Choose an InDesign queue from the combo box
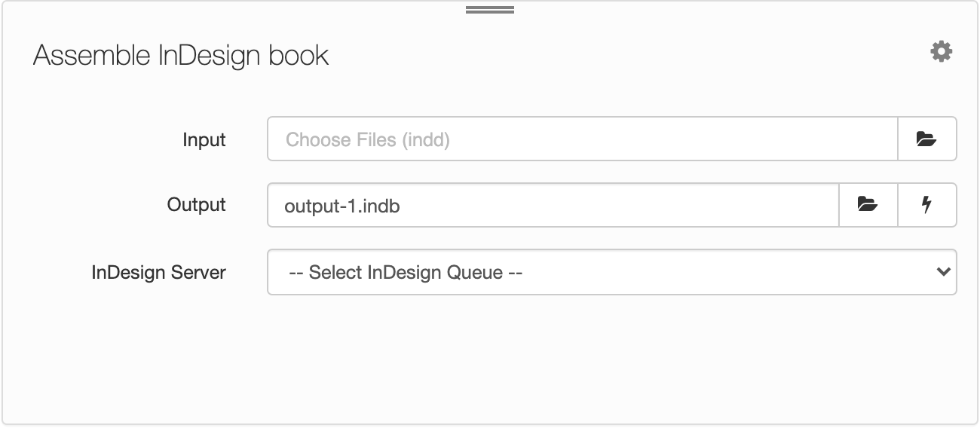The width and height of the screenshot is (980, 428). click(x=612, y=272)
